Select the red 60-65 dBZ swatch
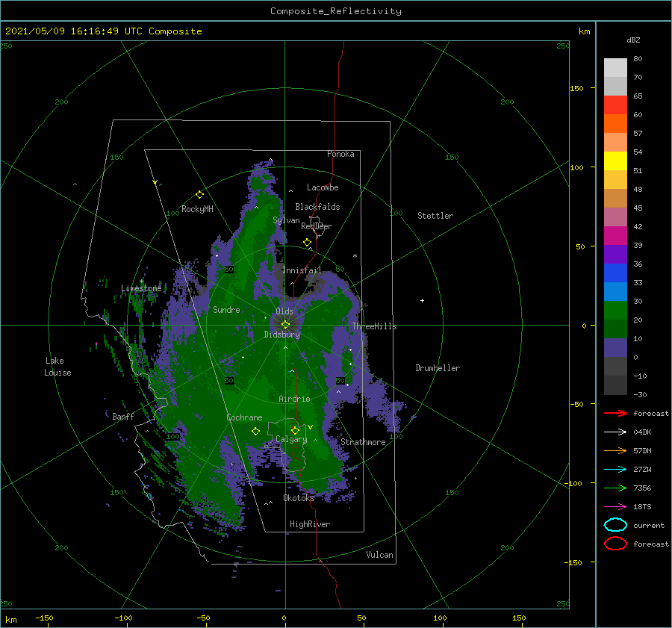The height and width of the screenshot is (628, 672). pyautogui.click(x=615, y=105)
